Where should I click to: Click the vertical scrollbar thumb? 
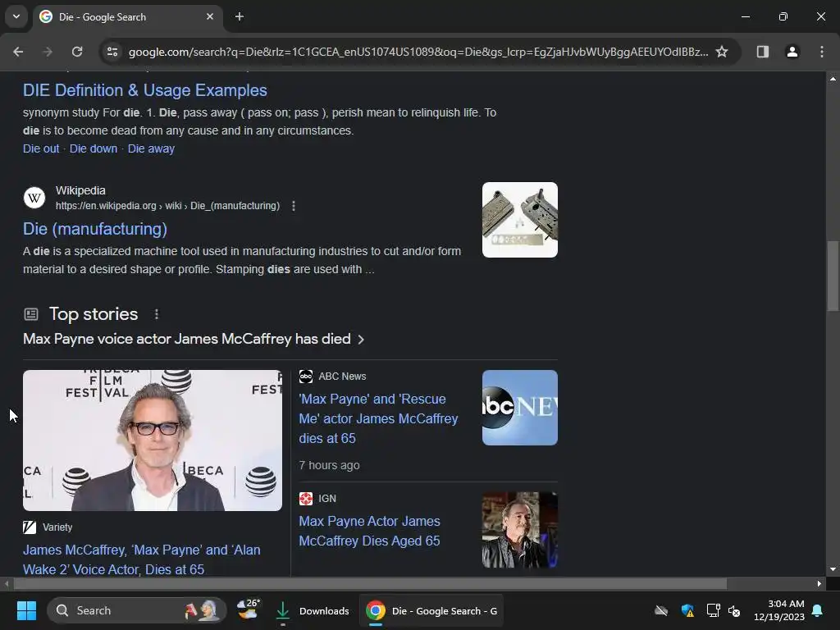coord(833,276)
